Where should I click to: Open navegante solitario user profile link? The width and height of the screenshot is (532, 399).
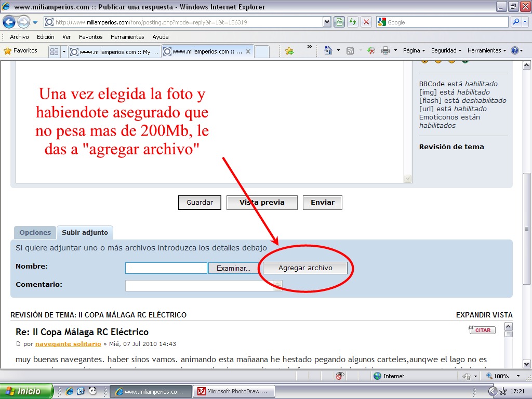click(x=68, y=344)
